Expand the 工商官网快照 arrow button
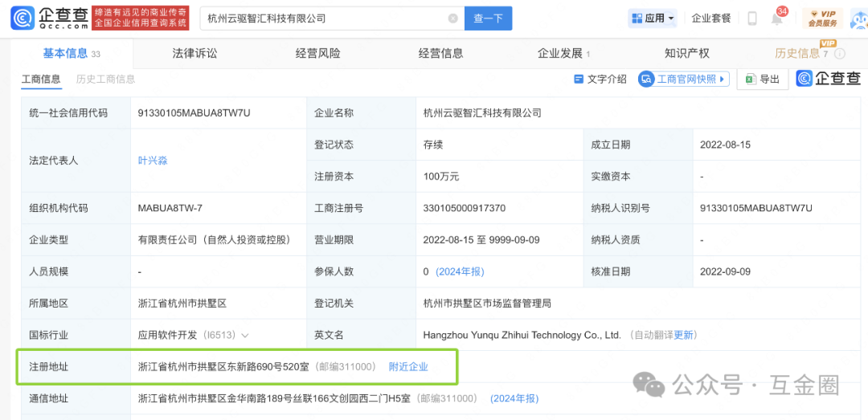 tap(723, 79)
